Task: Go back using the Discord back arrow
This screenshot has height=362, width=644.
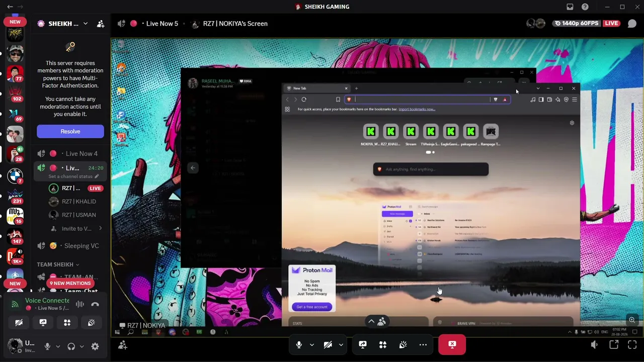Action: tap(10, 7)
